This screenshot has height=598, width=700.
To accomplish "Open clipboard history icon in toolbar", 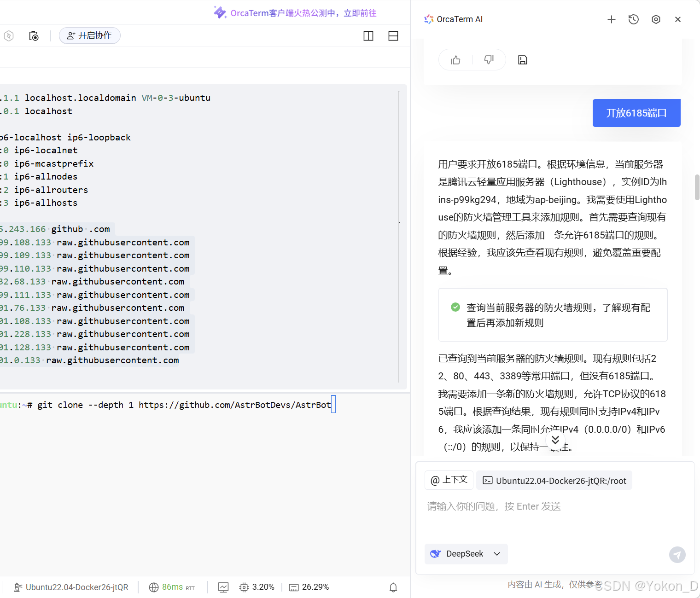I will [x=34, y=36].
